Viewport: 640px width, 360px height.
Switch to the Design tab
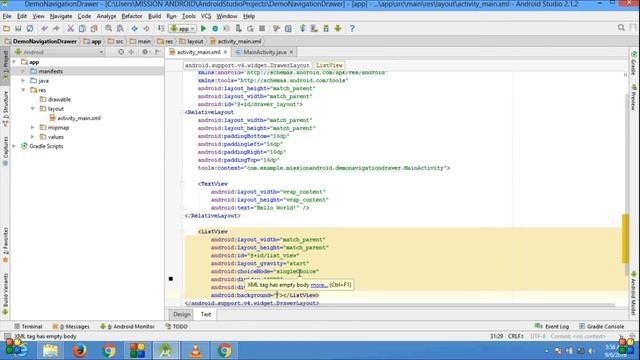[182, 314]
